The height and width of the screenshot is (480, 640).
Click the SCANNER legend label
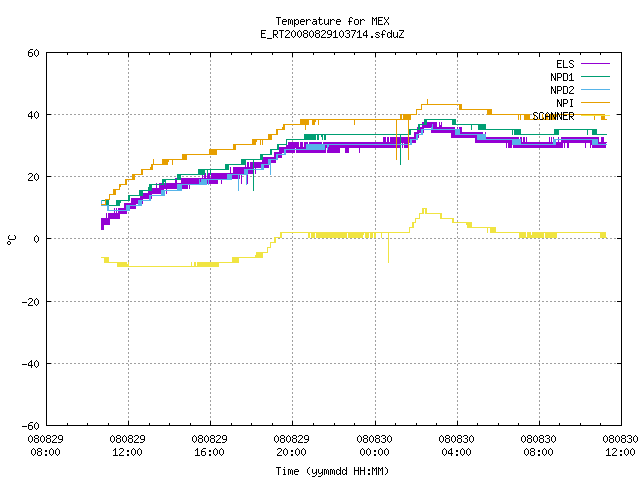[x=553, y=116]
